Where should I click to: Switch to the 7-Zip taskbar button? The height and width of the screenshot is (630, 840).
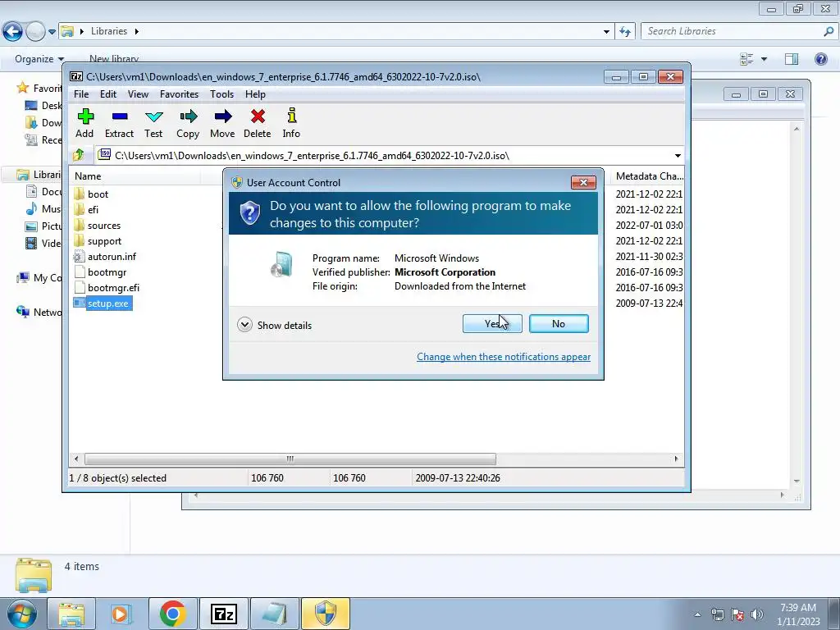[223, 614]
